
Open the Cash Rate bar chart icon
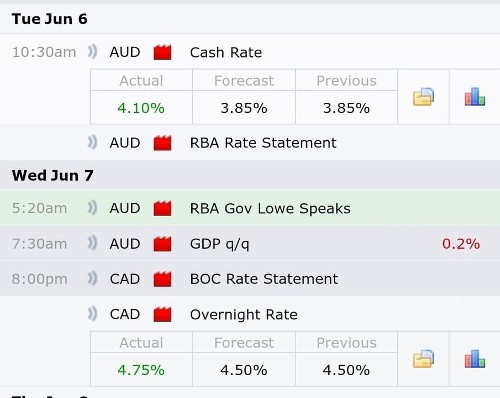coord(475,97)
